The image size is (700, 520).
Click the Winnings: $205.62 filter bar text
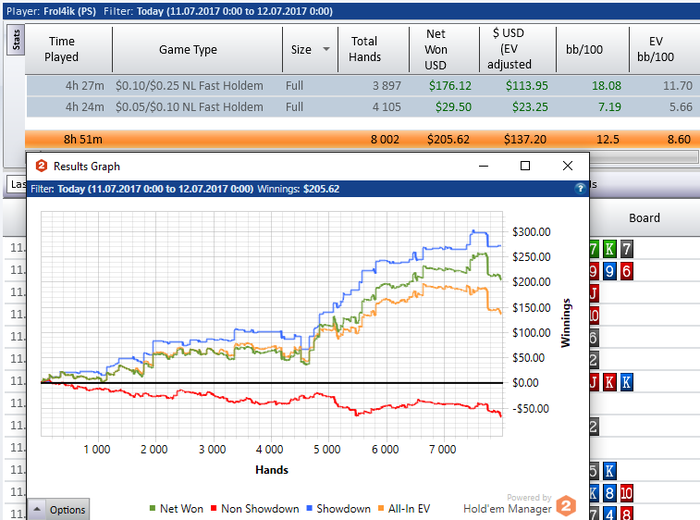(x=298, y=189)
